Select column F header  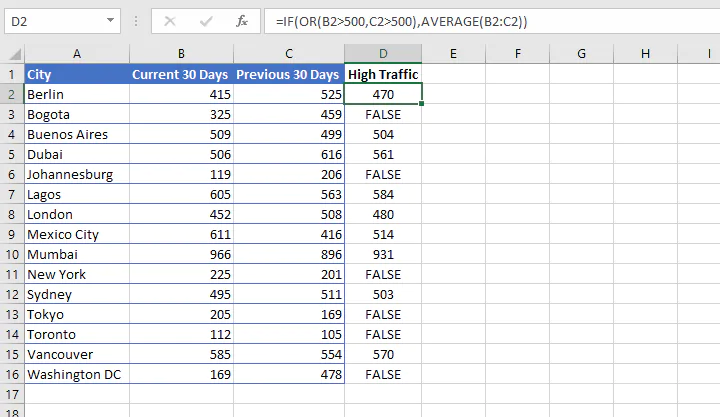tap(518, 54)
